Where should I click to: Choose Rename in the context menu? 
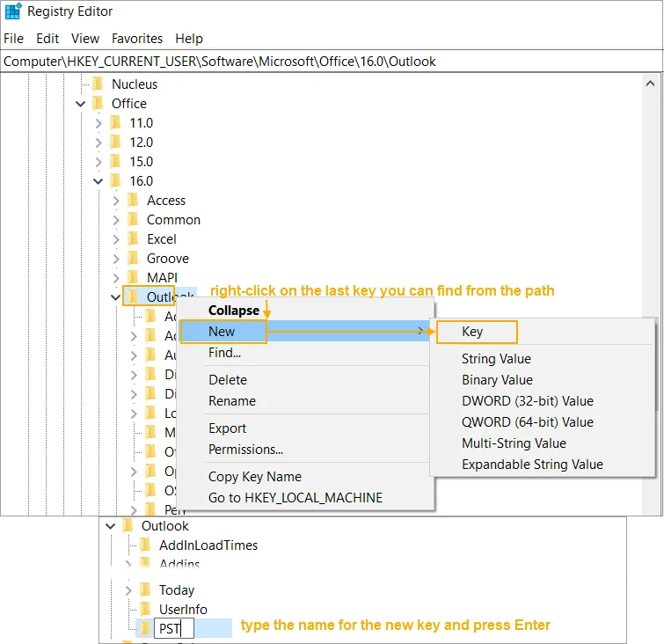(307, 401)
